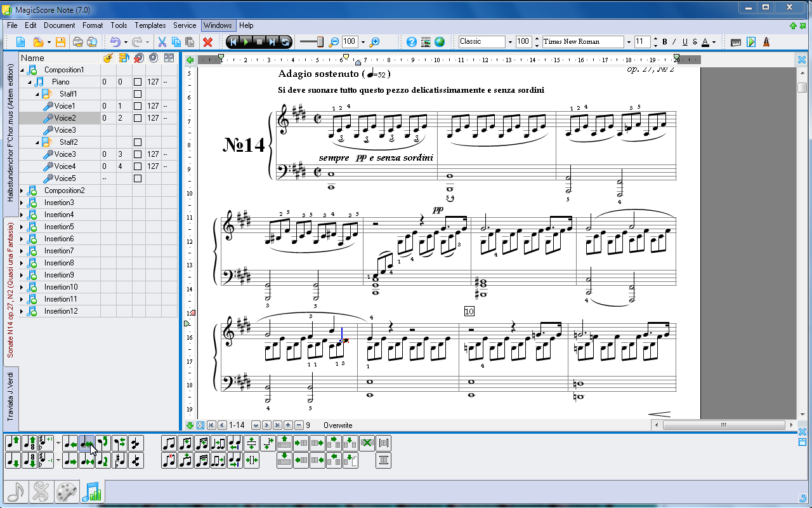812x508 pixels.
Task: Open the Windows menu
Action: pos(218,25)
